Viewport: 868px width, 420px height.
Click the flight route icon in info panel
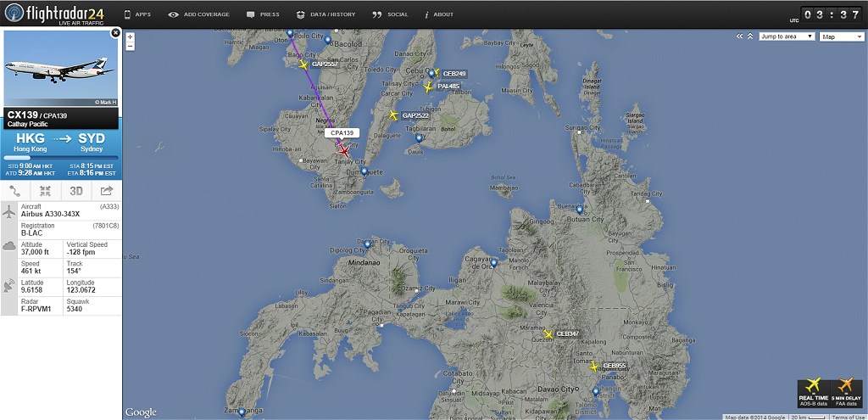[x=15, y=191]
